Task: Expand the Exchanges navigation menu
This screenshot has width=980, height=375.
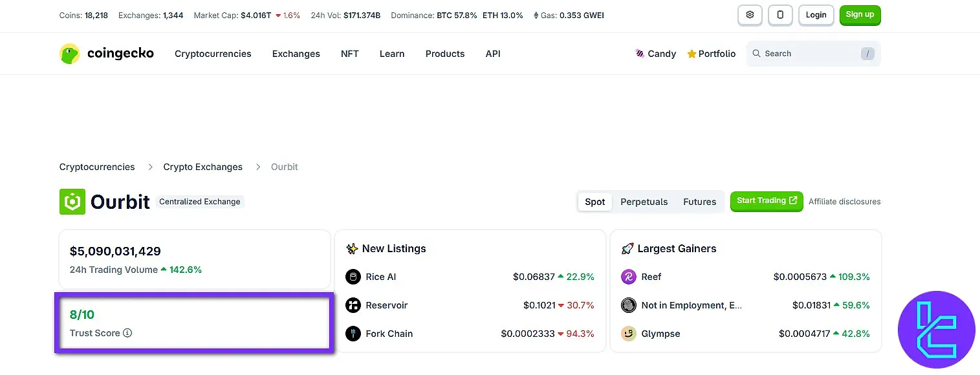Action: point(296,54)
